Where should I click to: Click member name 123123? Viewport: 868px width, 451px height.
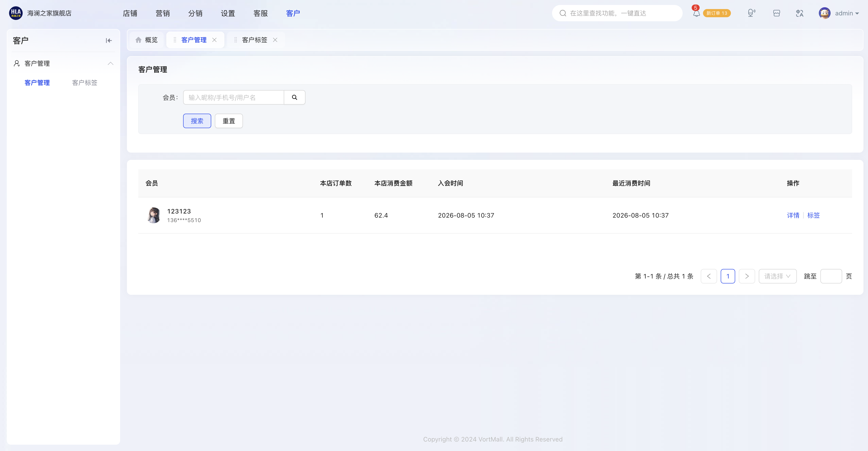coord(179,211)
